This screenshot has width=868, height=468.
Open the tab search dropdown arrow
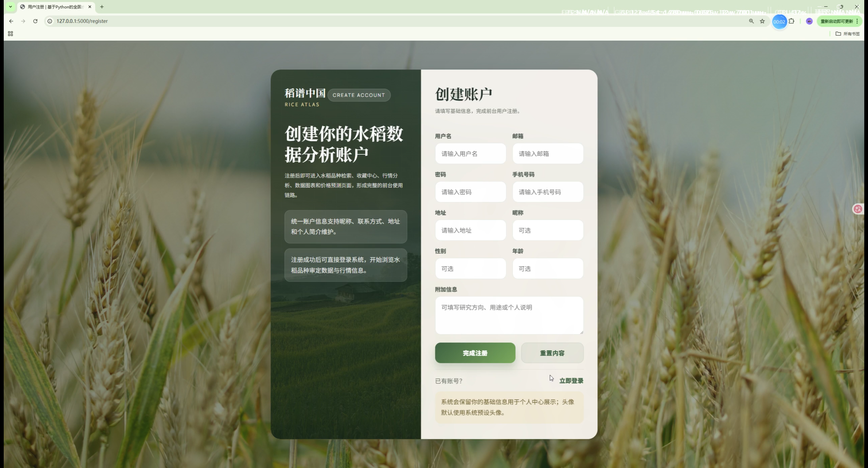pyautogui.click(x=11, y=6)
